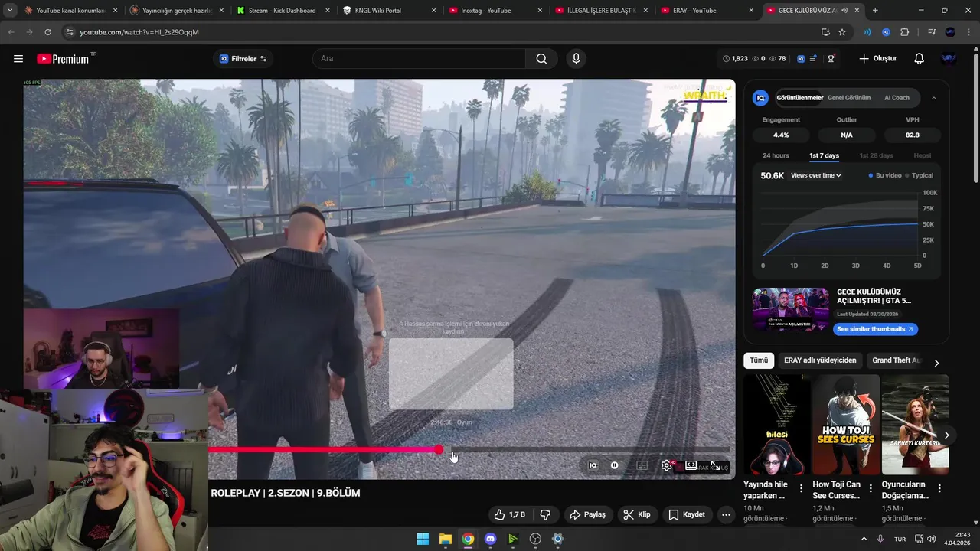Image resolution: width=980 pixels, height=551 pixels.
Task: Click the search magnifier button
Action: (541, 59)
